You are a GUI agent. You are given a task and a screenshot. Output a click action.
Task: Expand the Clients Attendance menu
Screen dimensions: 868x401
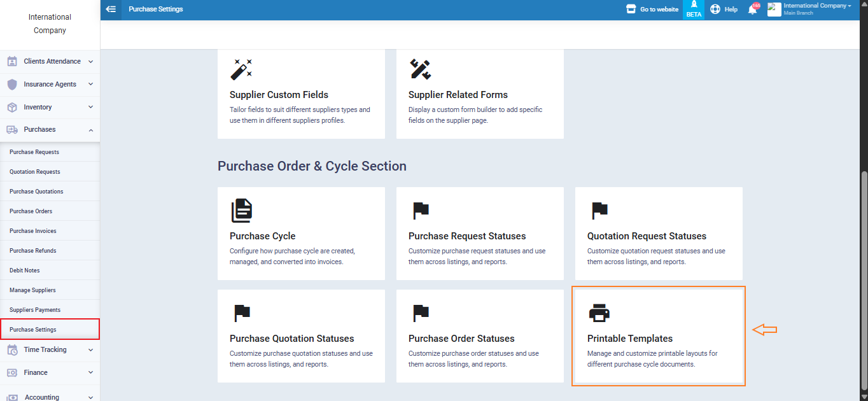tap(50, 62)
